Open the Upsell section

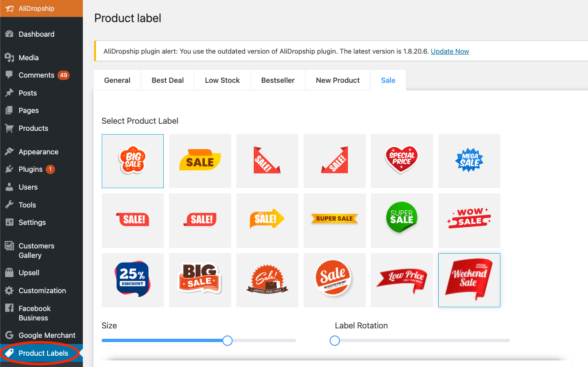28,272
